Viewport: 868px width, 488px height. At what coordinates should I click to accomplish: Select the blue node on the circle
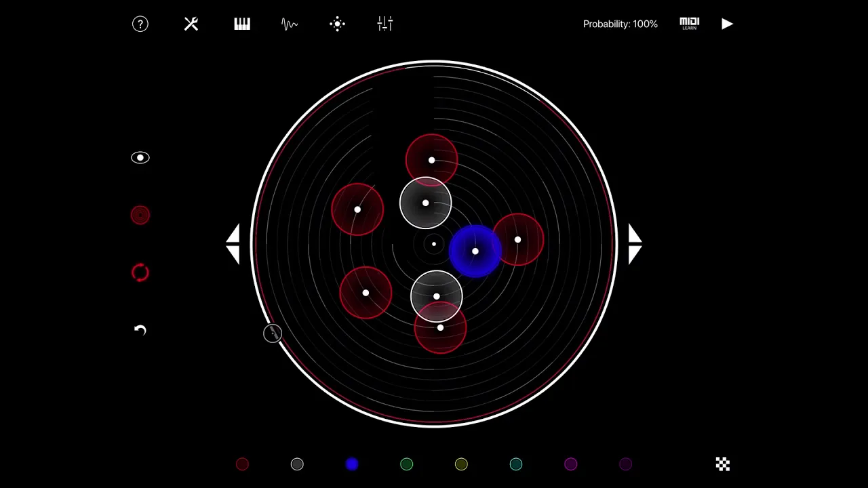click(475, 251)
